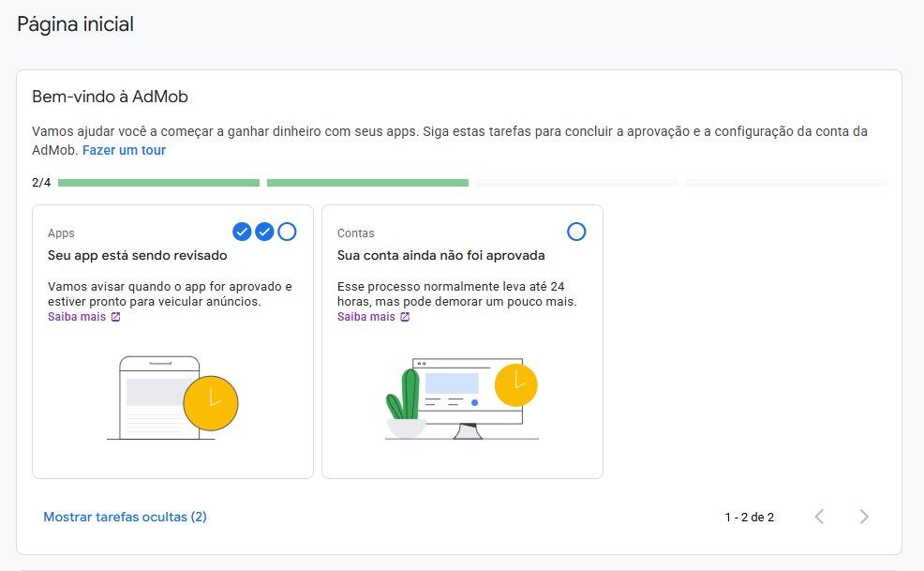Click the first completed checkmark in Apps card
The height and width of the screenshot is (571, 924).
pyautogui.click(x=242, y=232)
